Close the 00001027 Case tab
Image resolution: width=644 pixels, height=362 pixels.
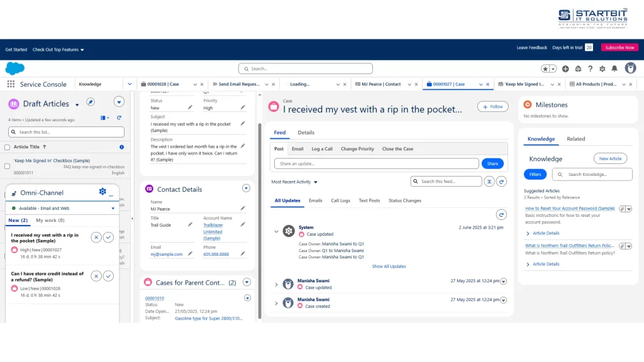click(487, 84)
